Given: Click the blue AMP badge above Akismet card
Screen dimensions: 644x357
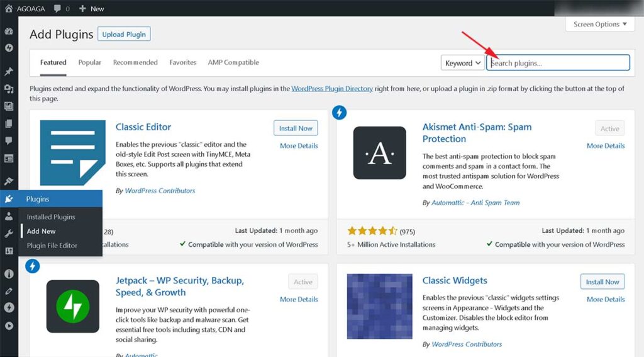Looking at the screenshot, I should pyautogui.click(x=339, y=112).
